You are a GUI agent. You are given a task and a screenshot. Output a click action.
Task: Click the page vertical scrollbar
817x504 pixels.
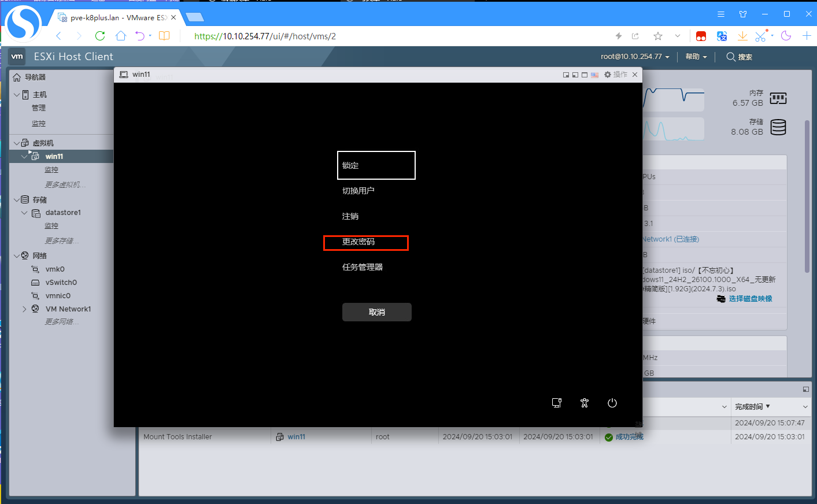[x=808, y=197]
